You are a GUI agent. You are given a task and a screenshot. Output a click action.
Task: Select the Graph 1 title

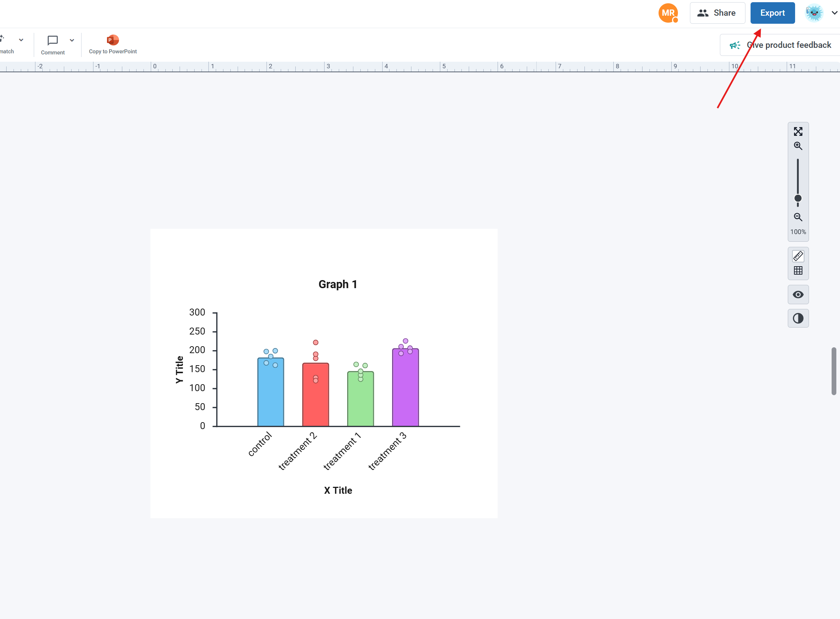pyautogui.click(x=337, y=284)
